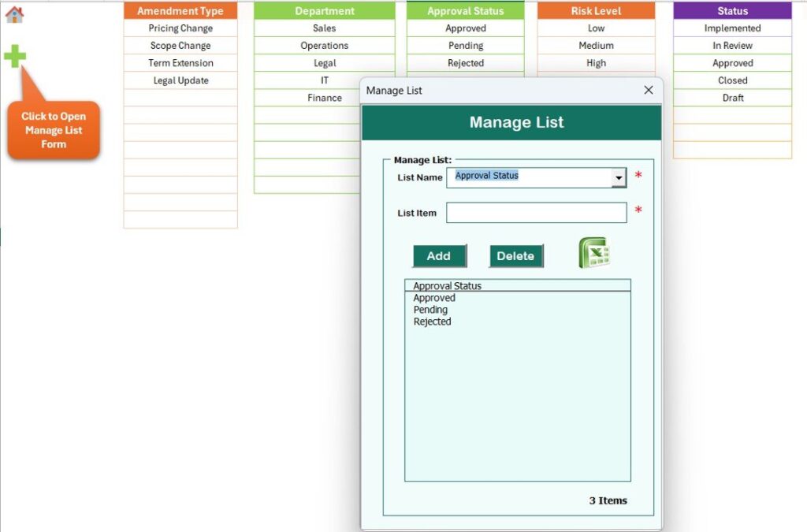Select the Legal Update cell
The height and width of the screenshot is (532, 807).
coord(180,80)
